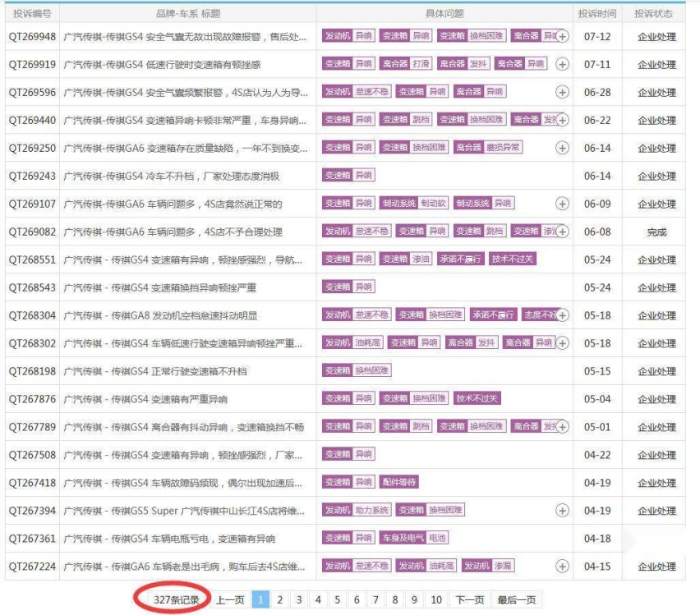Go to page 2 of results
The width and height of the screenshot is (700, 615).
click(280, 599)
